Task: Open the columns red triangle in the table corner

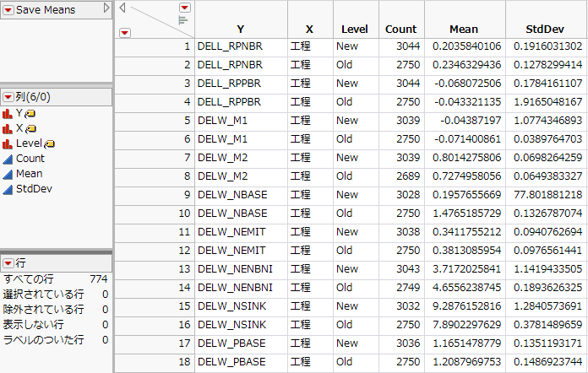Action: [185, 8]
